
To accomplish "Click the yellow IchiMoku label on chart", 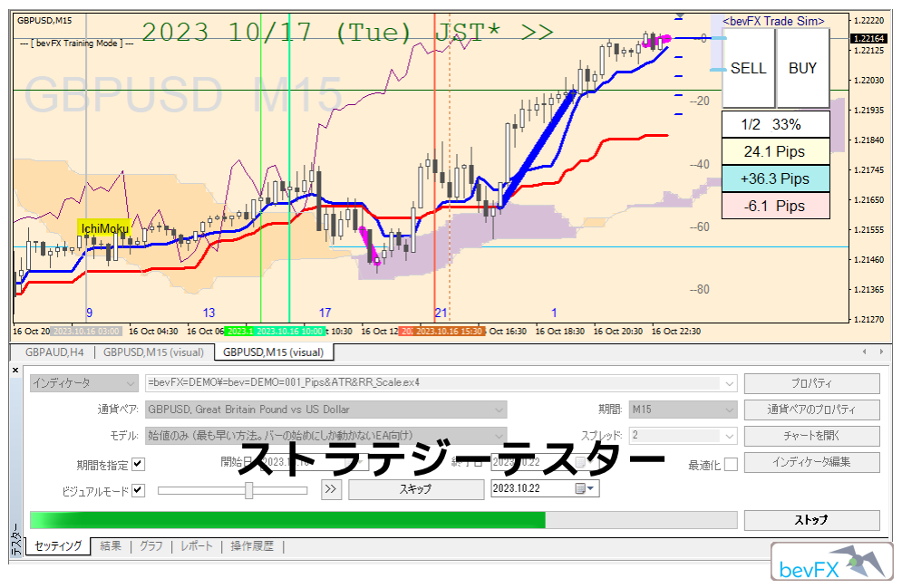I will point(104,228).
